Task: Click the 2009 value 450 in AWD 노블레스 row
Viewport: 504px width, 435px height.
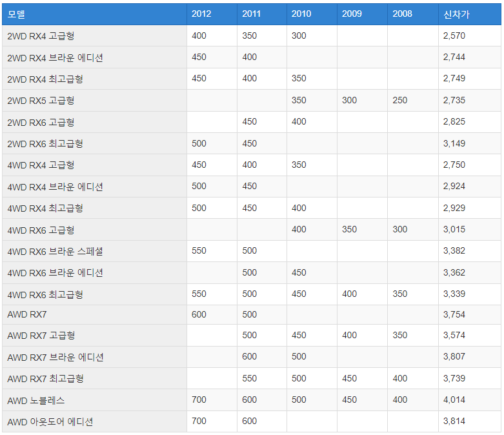Action: [x=349, y=400]
